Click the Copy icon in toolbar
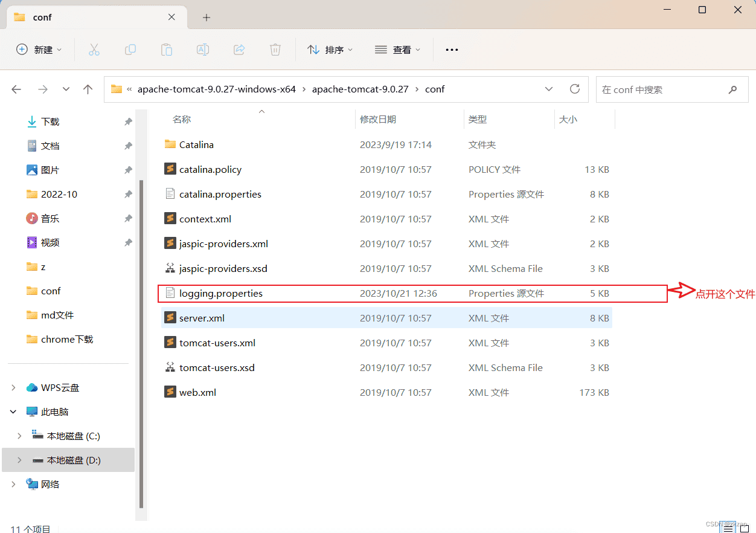Image resolution: width=756 pixels, height=533 pixels. [x=130, y=50]
